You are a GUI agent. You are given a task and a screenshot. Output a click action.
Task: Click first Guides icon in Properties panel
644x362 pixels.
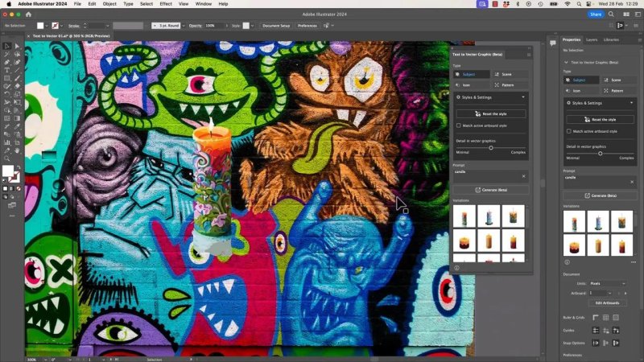pyautogui.click(x=596, y=330)
